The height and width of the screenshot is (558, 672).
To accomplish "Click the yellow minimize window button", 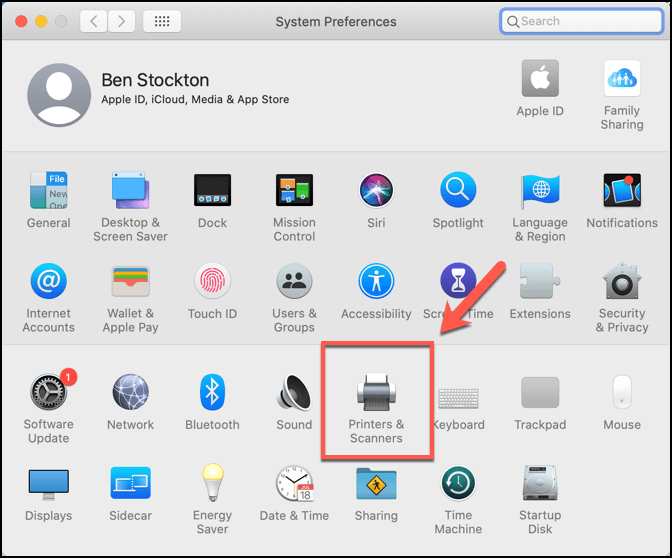I will point(41,21).
